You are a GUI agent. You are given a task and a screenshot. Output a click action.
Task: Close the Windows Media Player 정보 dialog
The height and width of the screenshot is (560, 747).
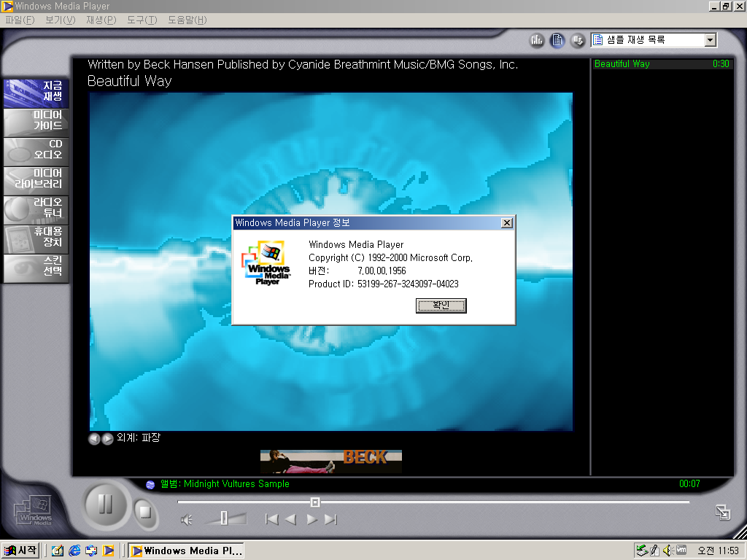507,223
